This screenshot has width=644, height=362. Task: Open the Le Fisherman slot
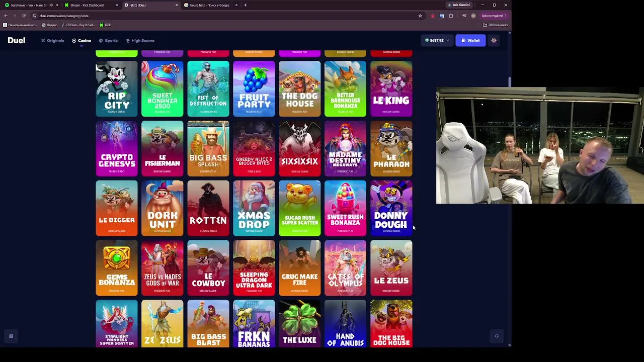(x=163, y=148)
